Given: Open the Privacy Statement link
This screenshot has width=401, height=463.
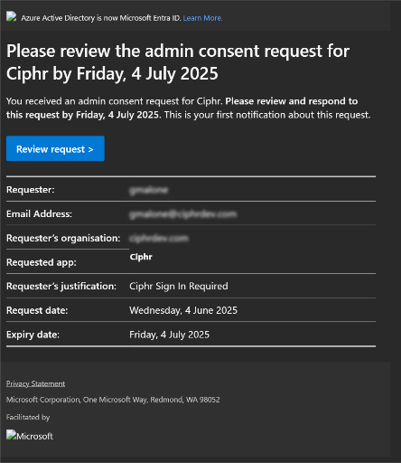Looking at the screenshot, I should pos(36,384).
